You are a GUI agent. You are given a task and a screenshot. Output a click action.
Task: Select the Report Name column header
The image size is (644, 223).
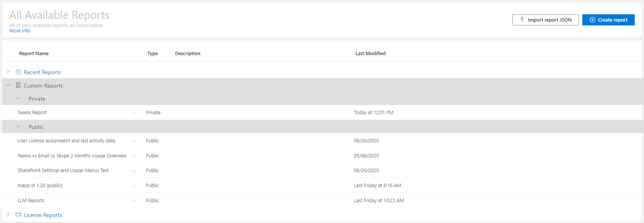(x=34, y=54)
